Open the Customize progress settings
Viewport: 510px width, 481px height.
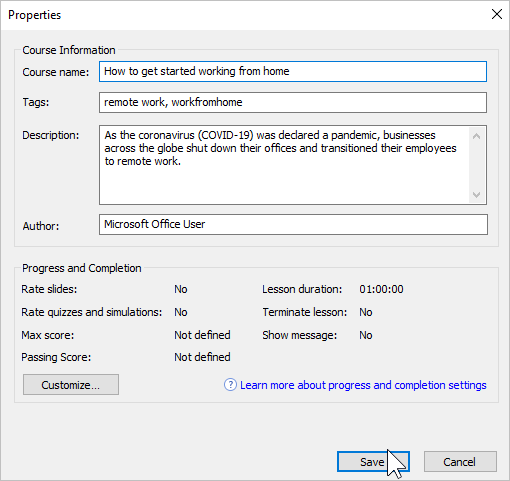tap(71, 385)
